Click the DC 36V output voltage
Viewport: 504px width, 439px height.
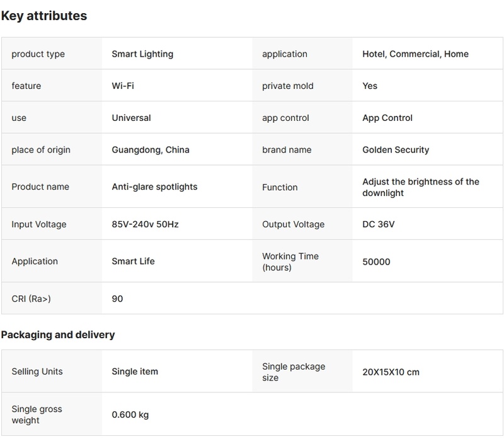(x=379, y=224)
